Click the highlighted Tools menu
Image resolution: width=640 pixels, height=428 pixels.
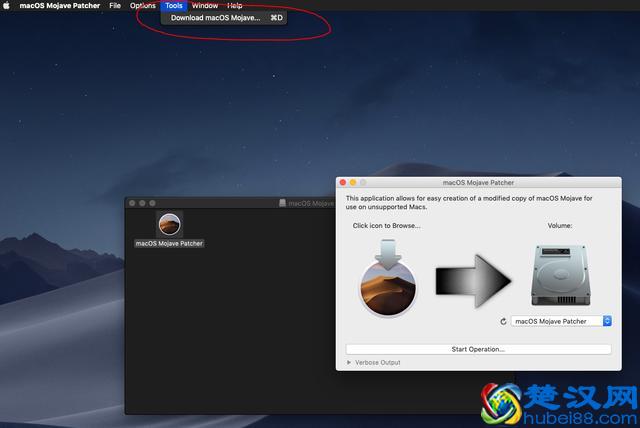point(174,5)
